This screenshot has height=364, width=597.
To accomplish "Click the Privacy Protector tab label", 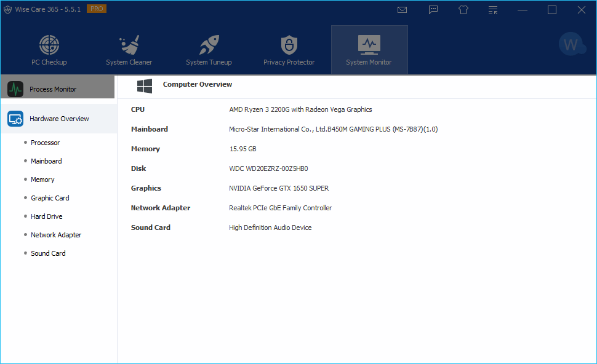I will point(289,62).
